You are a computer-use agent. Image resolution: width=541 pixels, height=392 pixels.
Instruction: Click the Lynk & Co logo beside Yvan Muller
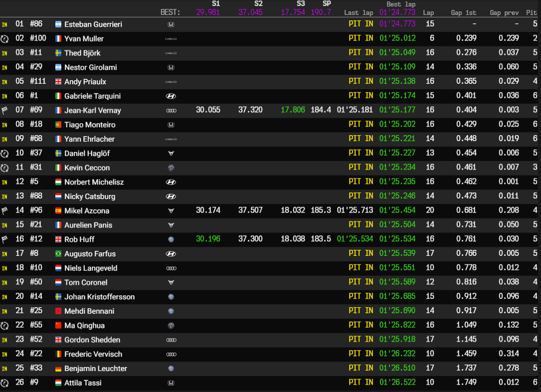pyautogui.click(x=172, y=38)
